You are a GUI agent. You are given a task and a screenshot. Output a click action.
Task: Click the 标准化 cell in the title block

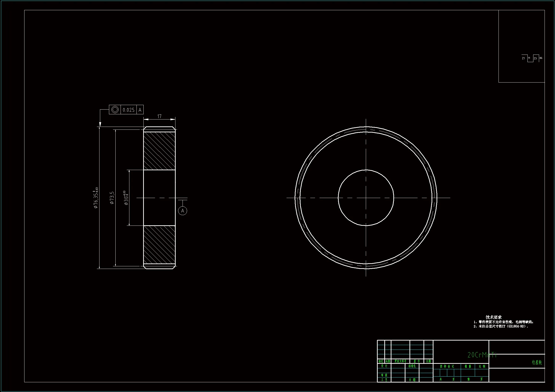pos(412,366)
